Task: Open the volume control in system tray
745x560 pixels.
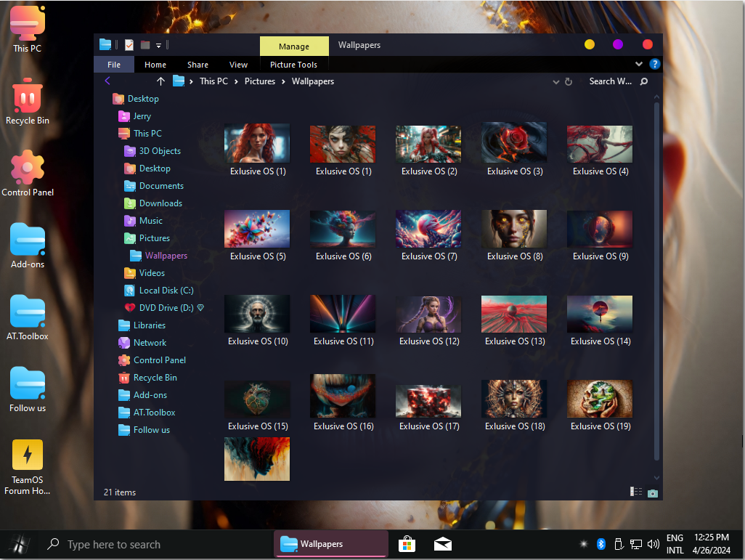Action: (x=653, y=543)
